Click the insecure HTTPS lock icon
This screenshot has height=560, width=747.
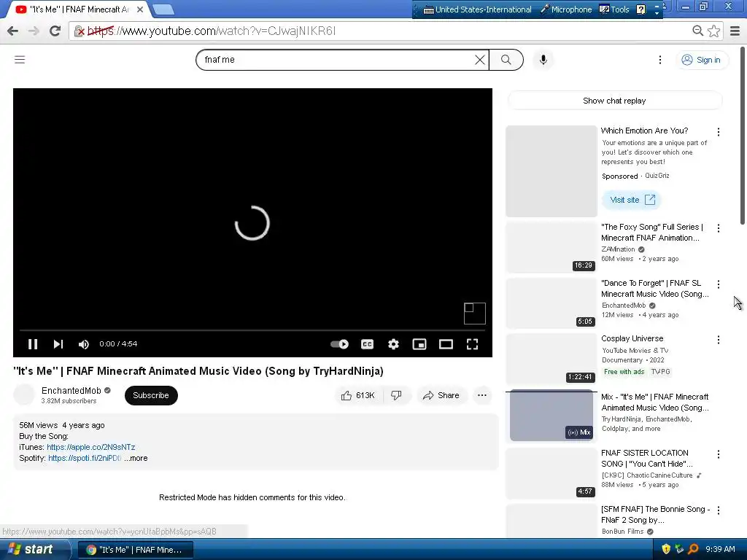[79, 31]
